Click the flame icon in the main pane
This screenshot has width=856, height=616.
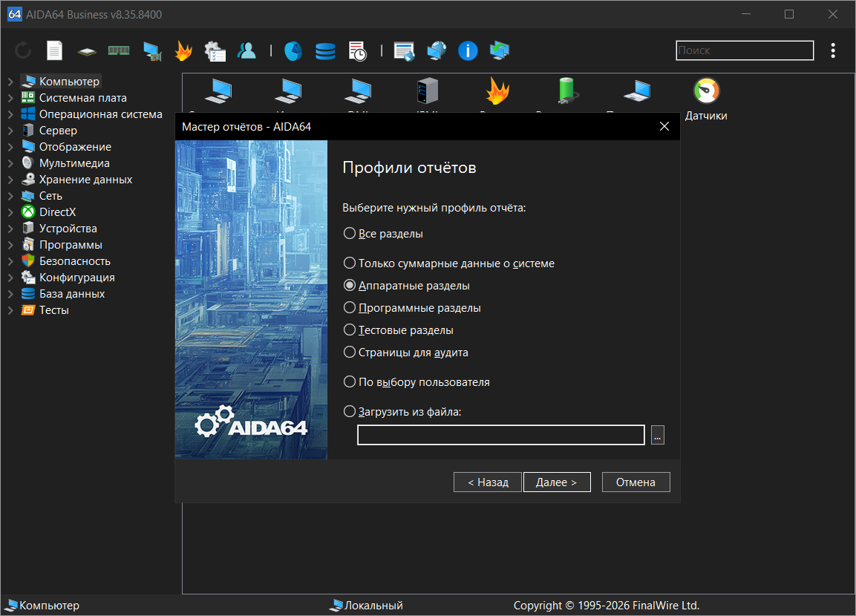pyautogui.click(x=497, y=91)
